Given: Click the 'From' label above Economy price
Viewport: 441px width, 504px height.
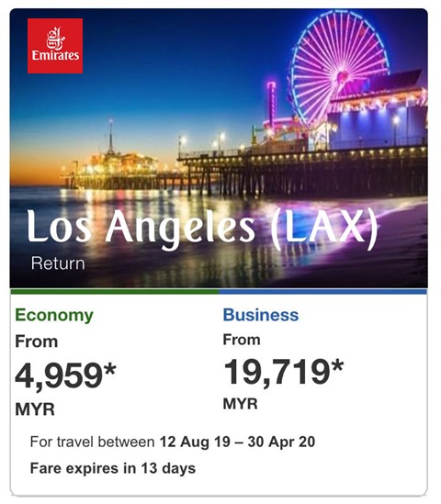Looking at the screenshot, I should (37, 342).
